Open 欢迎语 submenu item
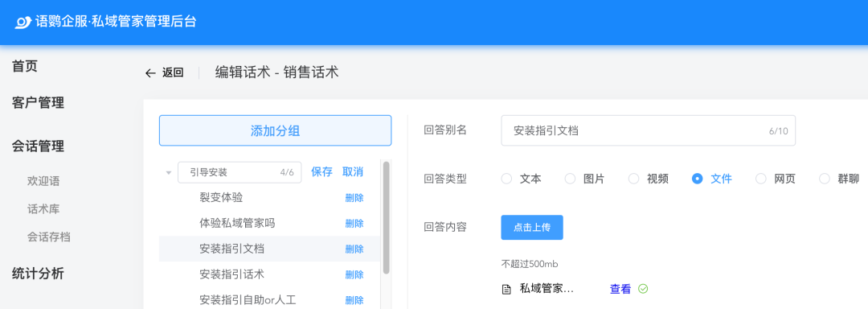Screen dimensions: 868x309 (x=43, y=181)
